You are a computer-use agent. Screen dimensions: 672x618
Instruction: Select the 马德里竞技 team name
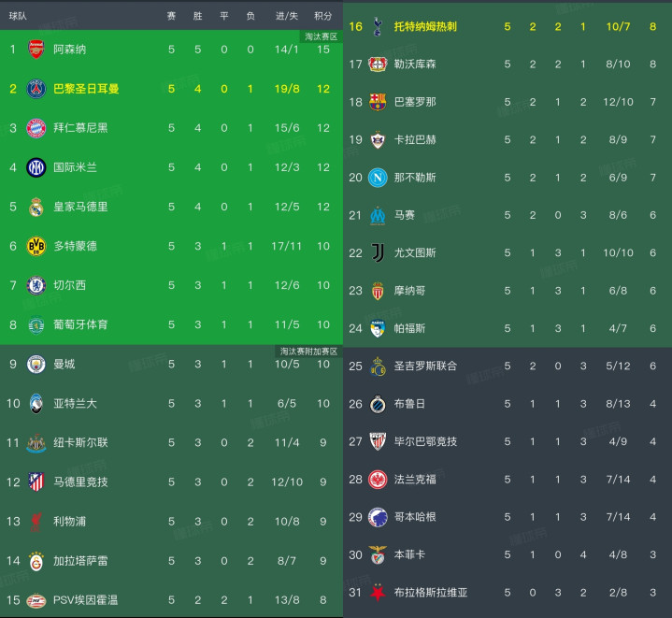(80, 482)
